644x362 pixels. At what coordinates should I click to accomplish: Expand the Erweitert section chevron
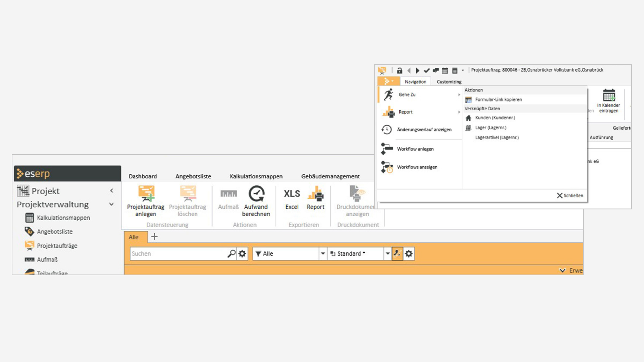pos(562,270)
